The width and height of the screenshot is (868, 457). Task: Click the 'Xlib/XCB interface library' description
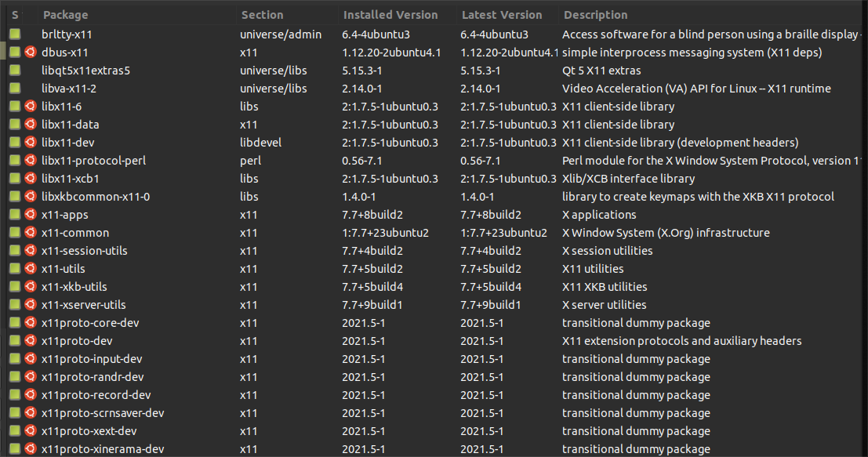(x=628, y=179)
